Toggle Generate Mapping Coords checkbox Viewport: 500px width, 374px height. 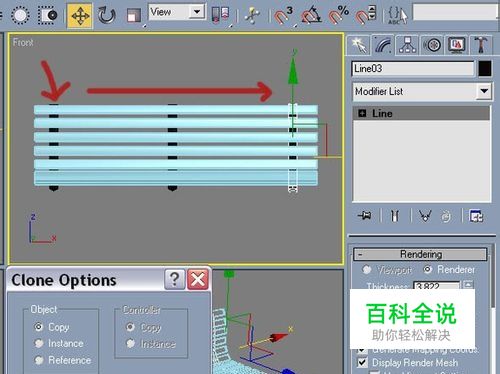361,350
